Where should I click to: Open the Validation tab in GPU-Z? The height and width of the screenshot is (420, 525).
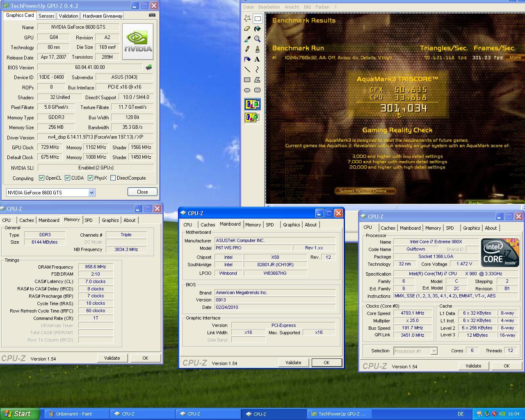pos(68,16)
